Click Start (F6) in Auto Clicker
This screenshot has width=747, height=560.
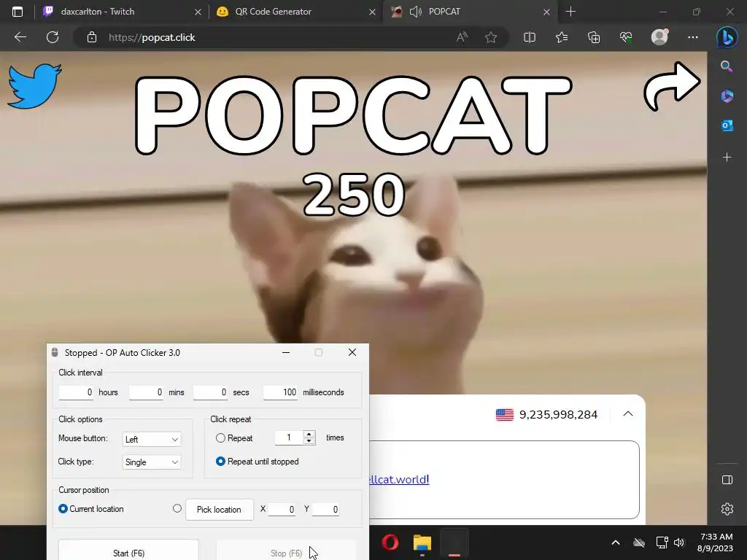(x=128, y=551)
